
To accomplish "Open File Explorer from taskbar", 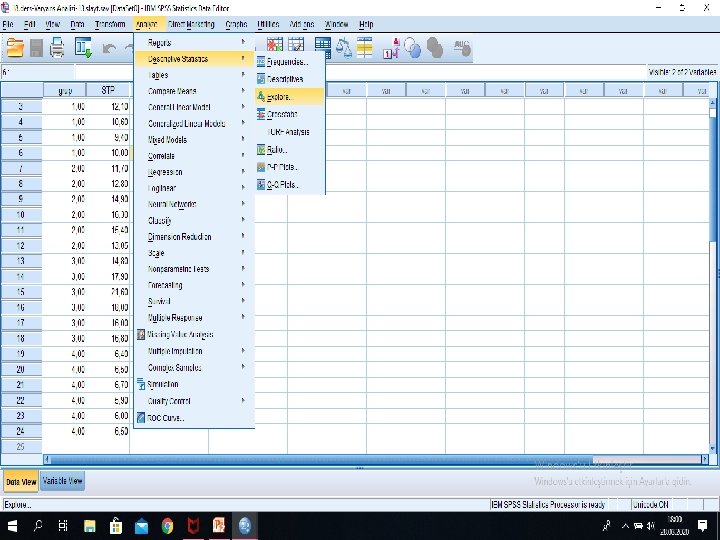I will [x=90, y=526].
